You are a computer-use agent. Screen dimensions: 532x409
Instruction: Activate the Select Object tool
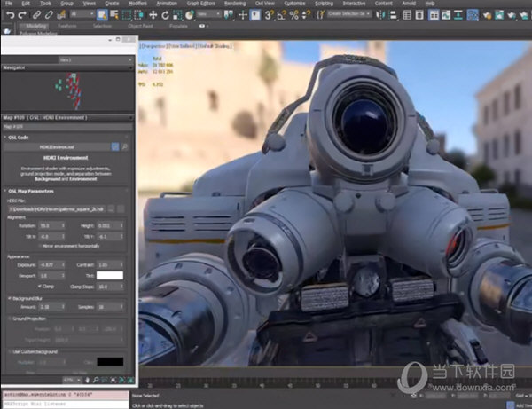pyautogui.click(x=102, y=15)
